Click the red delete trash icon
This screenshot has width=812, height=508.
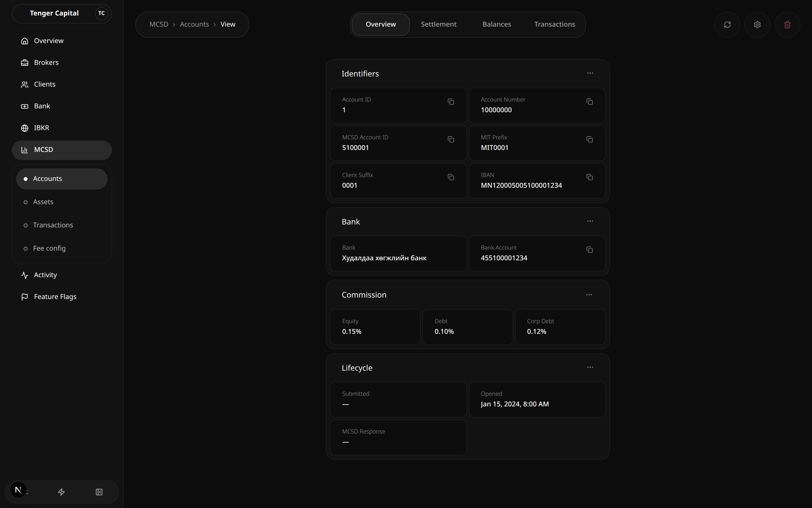coord(787,24)
